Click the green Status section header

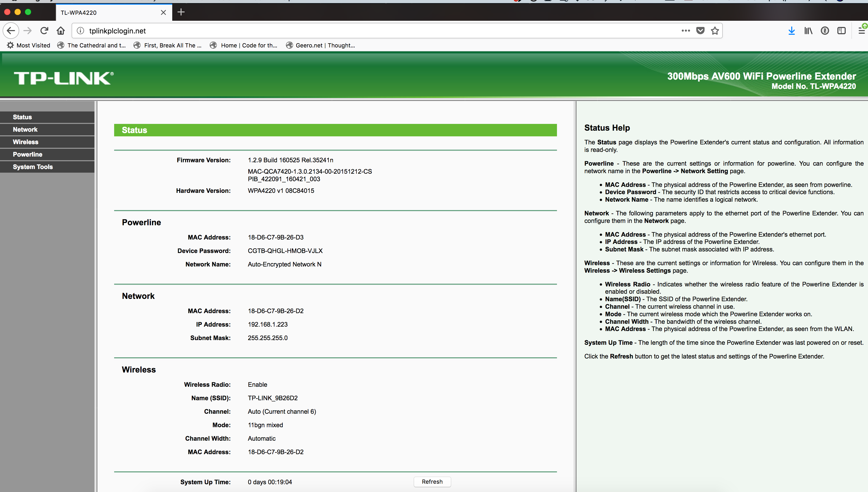click(x=335, y=130)
